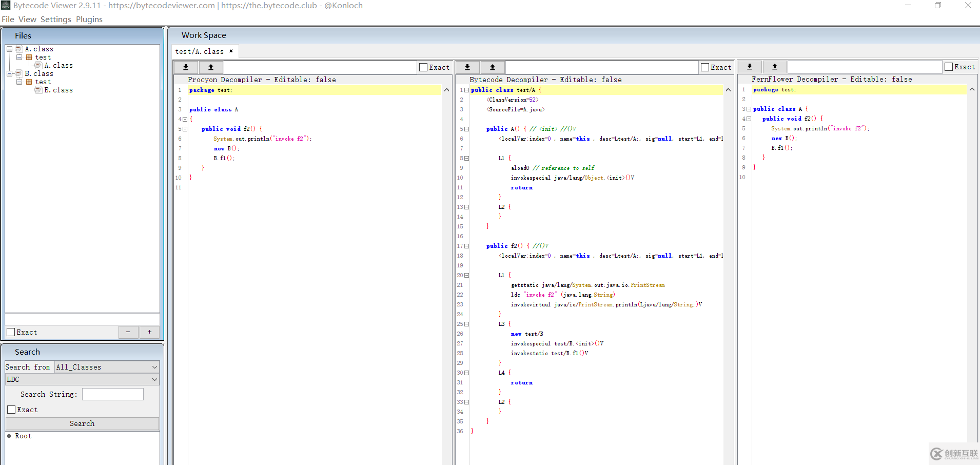This screenshot has height=465, width=980.
Task: Click the minus collapse button in Files panel
Action: pyautogui.click(x=128, y=332)
